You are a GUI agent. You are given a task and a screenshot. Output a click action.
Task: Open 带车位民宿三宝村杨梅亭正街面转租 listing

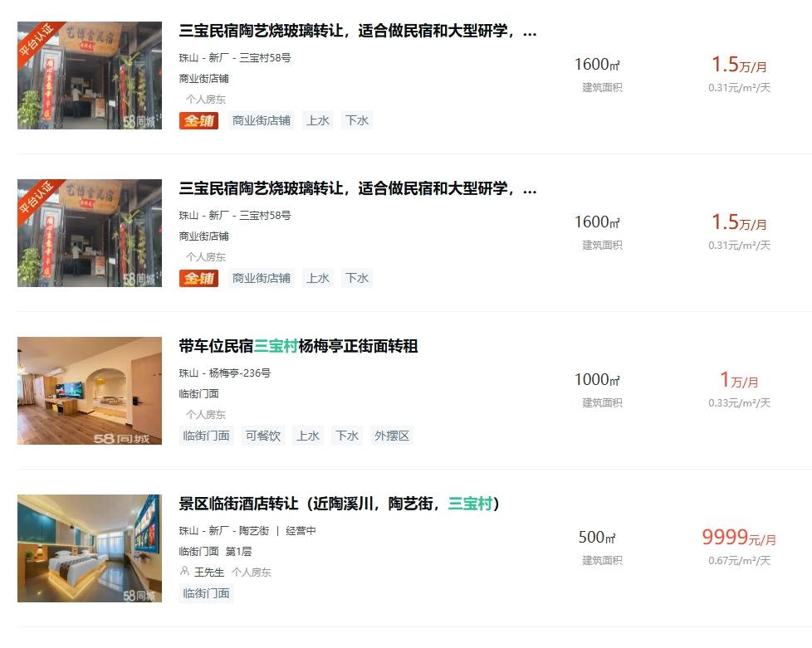click(x=298, y=346)
